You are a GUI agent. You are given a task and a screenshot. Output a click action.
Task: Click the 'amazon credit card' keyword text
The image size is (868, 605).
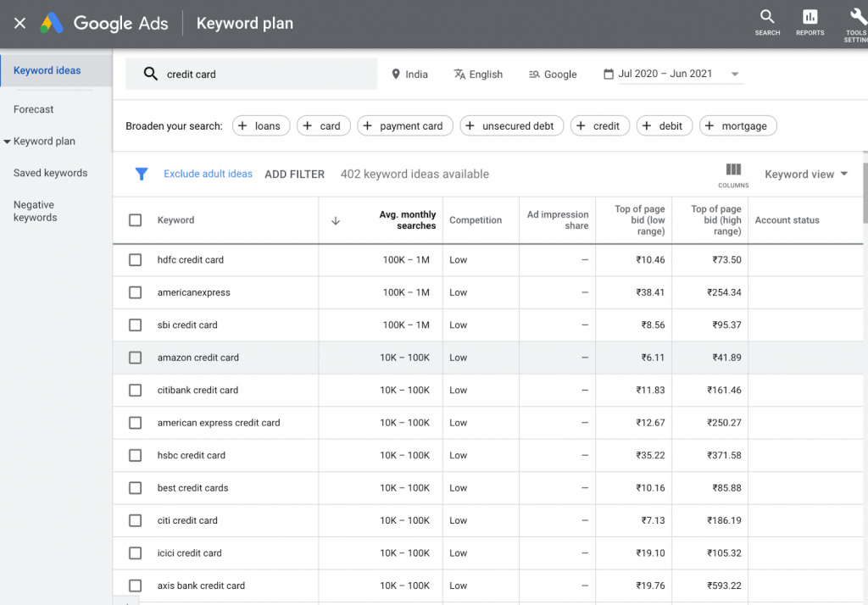tap(198, 358)
